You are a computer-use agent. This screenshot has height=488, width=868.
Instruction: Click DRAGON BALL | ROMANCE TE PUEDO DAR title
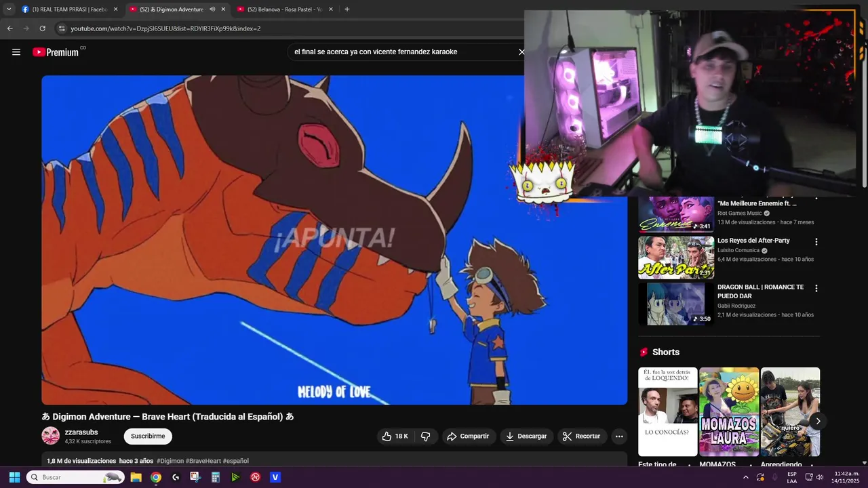click(x=760, y=291)
